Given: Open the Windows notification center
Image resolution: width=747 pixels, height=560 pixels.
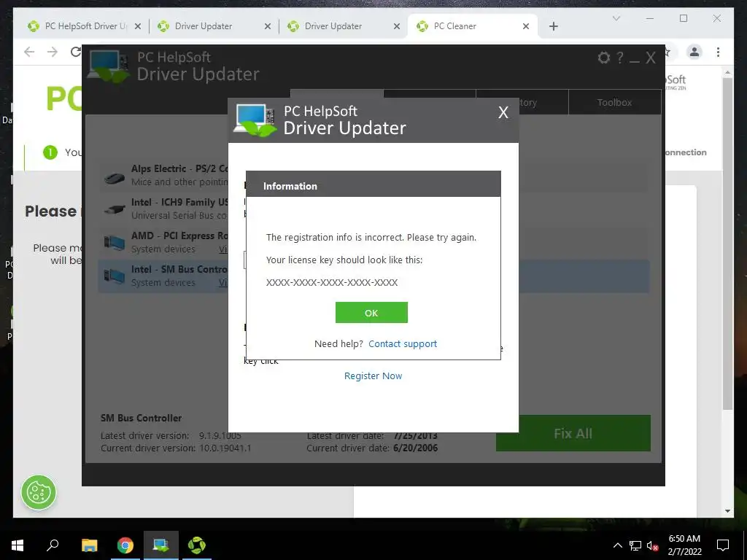Looking at the screenshot, I should pyautogui.click(x=723, y=545).
